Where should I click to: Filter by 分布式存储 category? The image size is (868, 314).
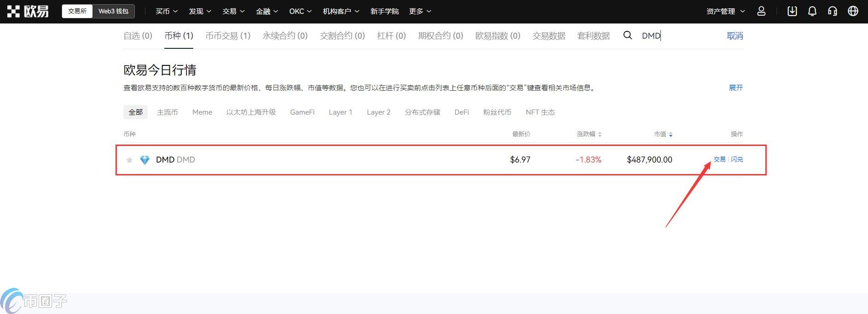[x=422, y=112]
